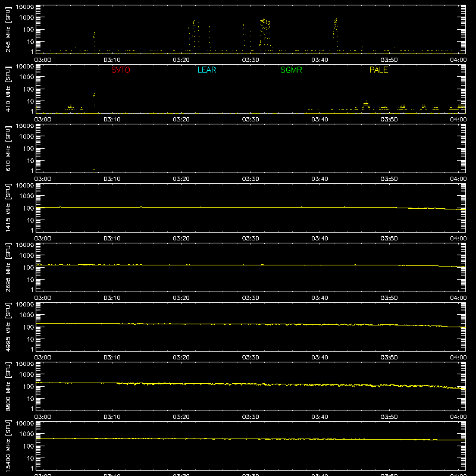Viewport: 476px width, 476px height.
Task: Click the 10 tick value on 4995 MHz axis
Action: pyautogui.click(x=30, y=339)
